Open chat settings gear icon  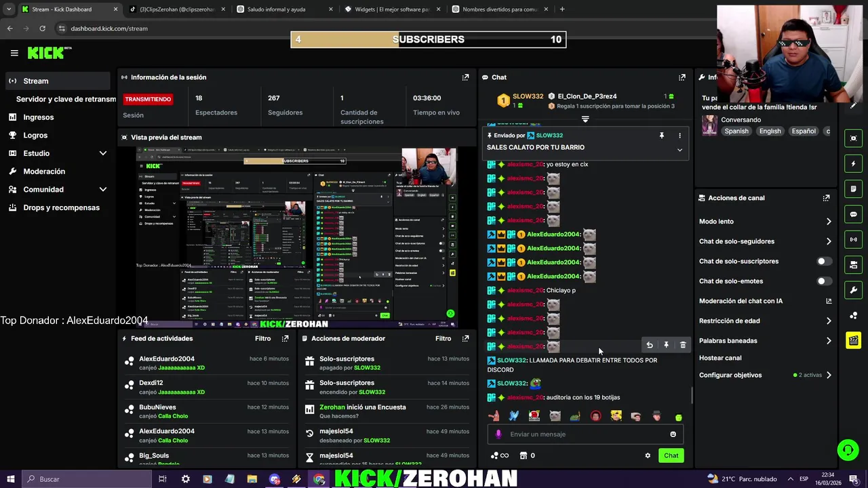pyautogui.click(x=648, y=455)
